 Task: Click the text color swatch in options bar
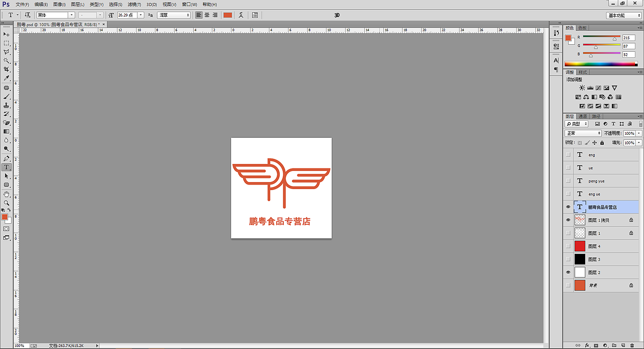227,15
